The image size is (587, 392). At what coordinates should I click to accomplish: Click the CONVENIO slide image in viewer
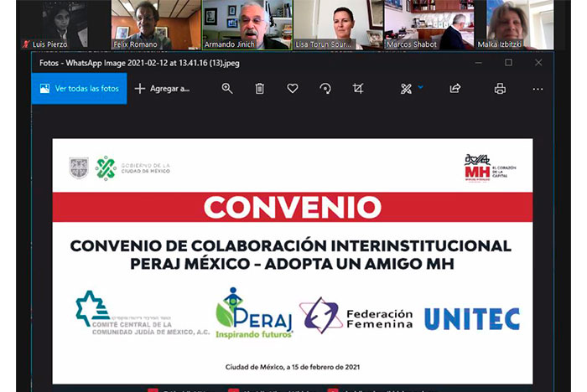[293, 260]
